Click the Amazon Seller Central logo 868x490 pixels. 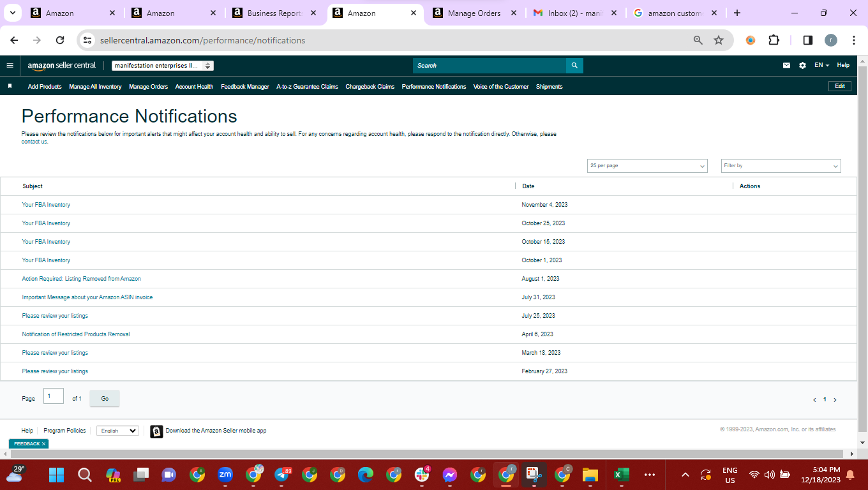click(62, 65)
